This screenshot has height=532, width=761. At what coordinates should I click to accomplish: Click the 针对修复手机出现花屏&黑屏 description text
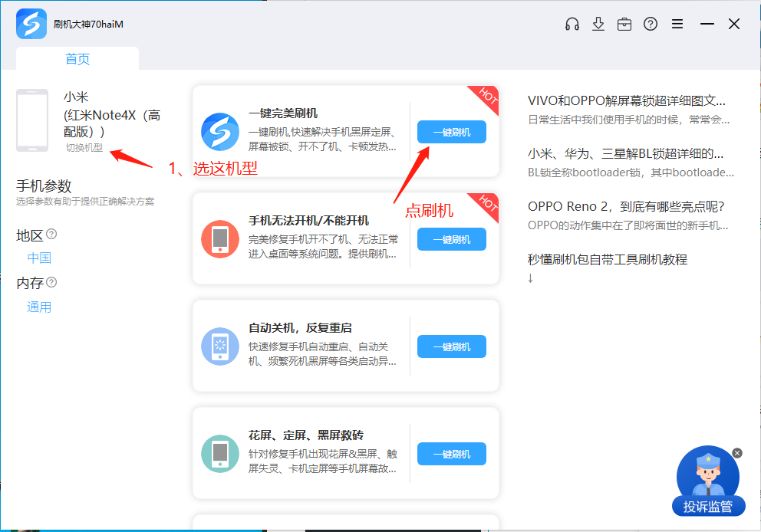pyautogui.click(x=323, y=461)
